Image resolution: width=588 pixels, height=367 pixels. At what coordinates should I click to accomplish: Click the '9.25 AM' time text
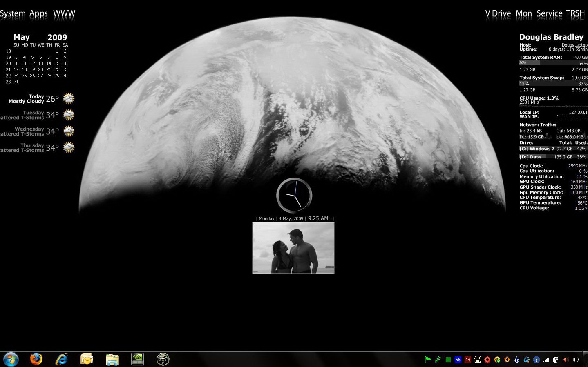pyautogui.click(x=318, y=218)
